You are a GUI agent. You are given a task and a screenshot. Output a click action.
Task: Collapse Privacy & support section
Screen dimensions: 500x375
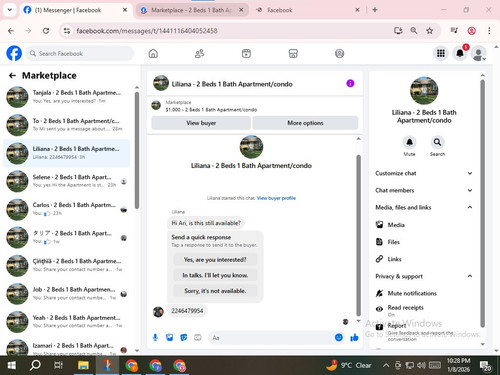coord(423,276)
